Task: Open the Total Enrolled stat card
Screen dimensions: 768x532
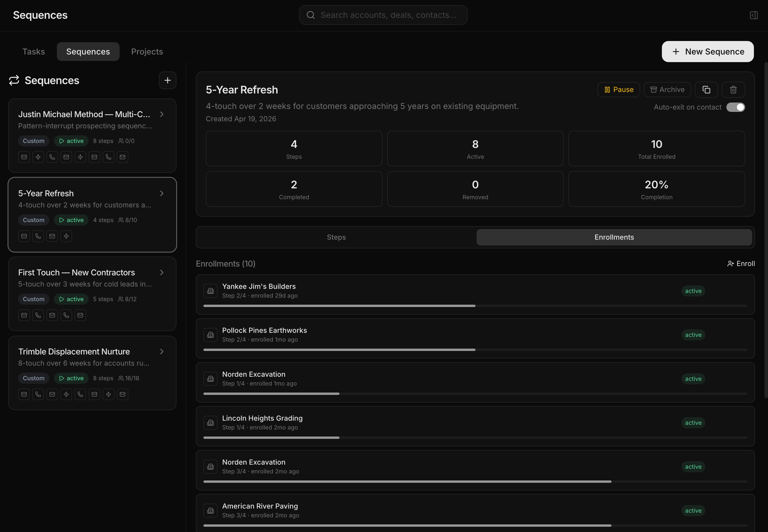Action: (656, 149)
